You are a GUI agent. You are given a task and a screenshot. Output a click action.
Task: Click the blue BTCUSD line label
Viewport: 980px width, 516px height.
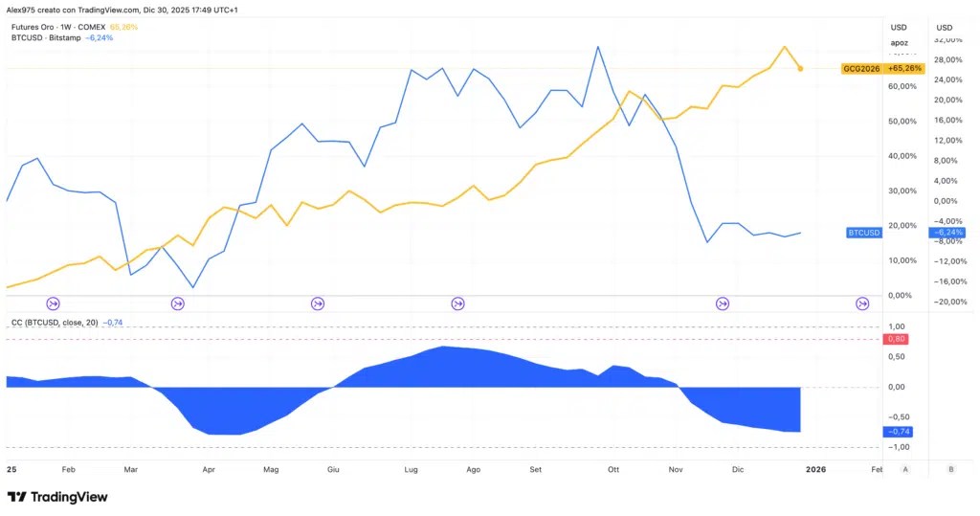click(x=864, y=233)
